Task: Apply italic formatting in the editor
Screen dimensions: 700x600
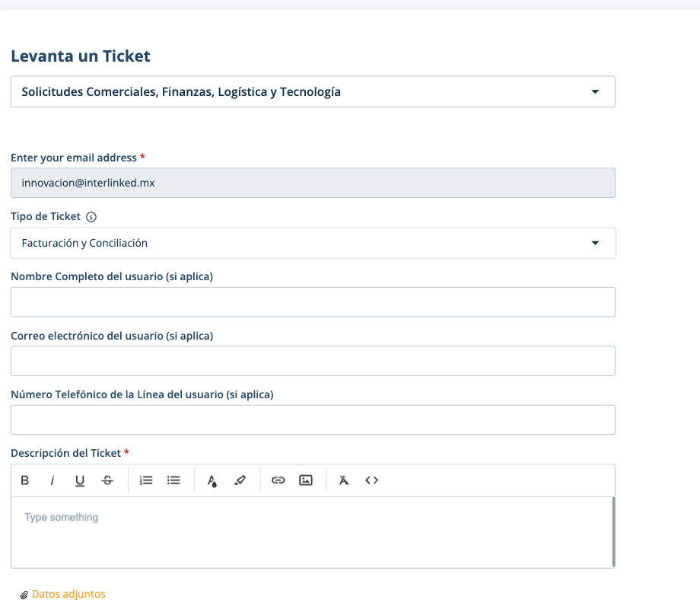Action: click(x=52, y=480)
